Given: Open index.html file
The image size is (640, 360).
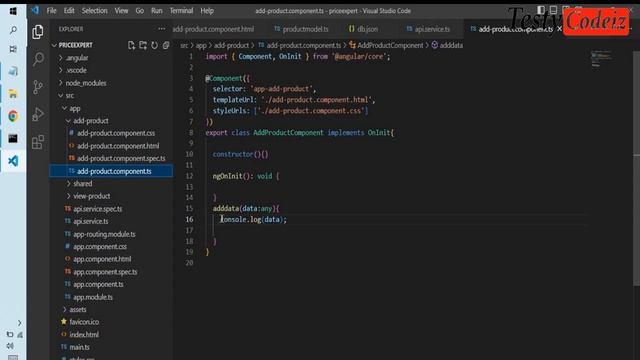Looking at the screenshot, I should pyautogui.click(x=84, y=334).
